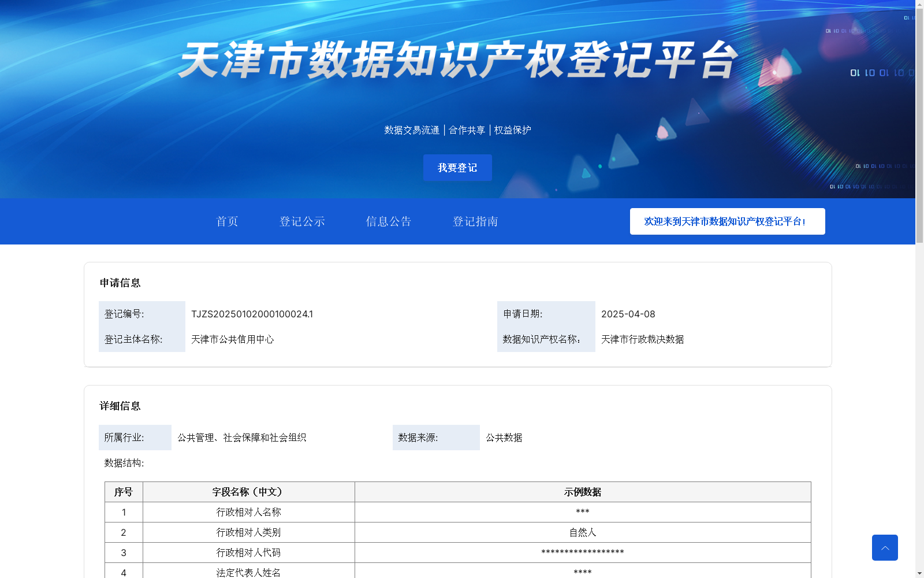Screen dimensions: 924x578
Task: Click the value 公共数据
Action: (x=504, y=438)
